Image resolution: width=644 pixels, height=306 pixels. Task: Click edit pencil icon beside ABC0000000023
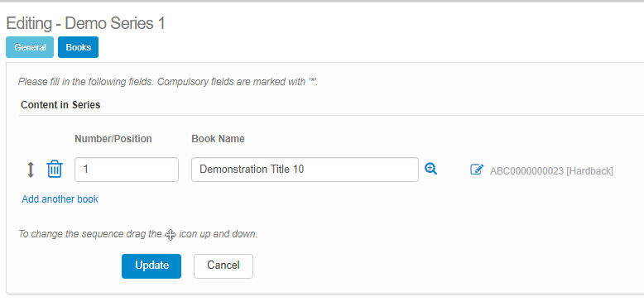477,169
